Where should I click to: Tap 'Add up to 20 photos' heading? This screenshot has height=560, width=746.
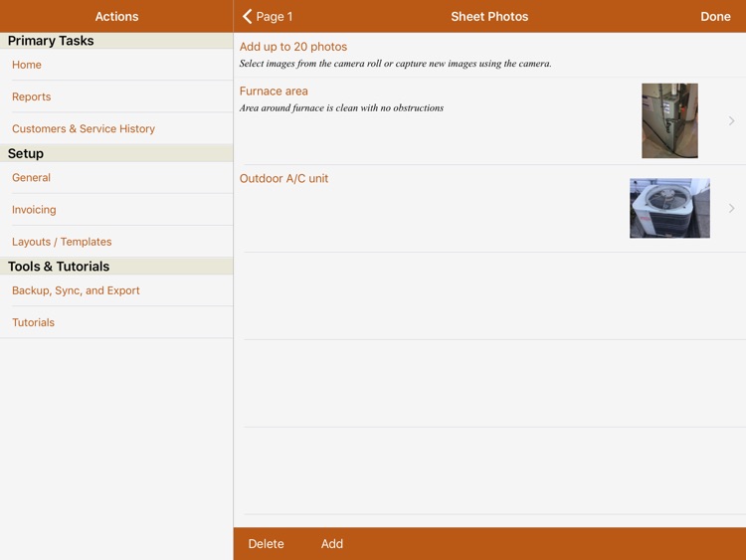(x=293, y=47)
